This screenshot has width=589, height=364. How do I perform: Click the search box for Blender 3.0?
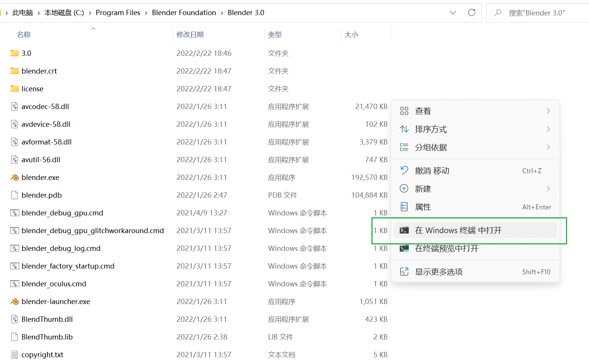tap(538, 13)
